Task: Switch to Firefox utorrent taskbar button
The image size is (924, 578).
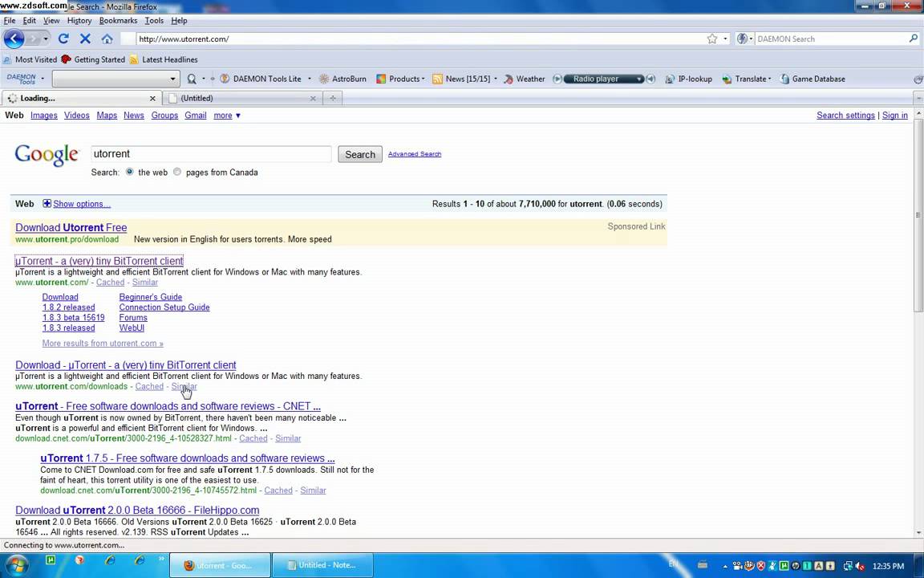Action: click(x=220, y=565)
